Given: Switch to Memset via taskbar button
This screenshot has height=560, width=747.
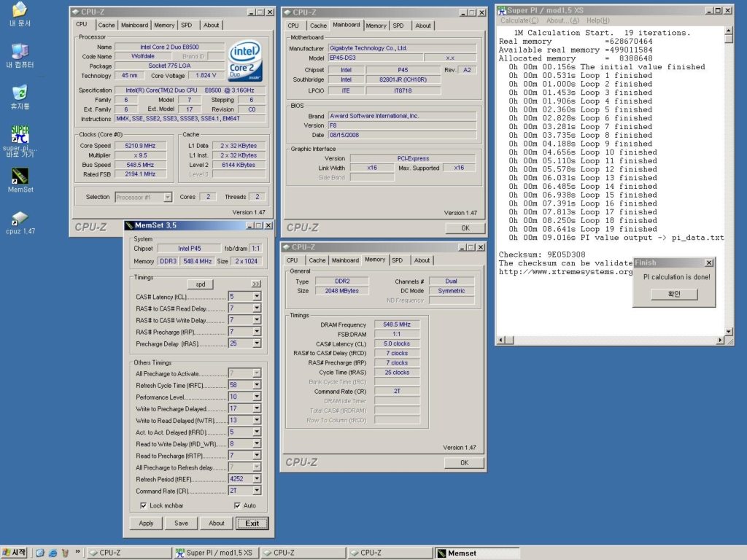Looking at the screenshot, I should (x=476, y=553).
